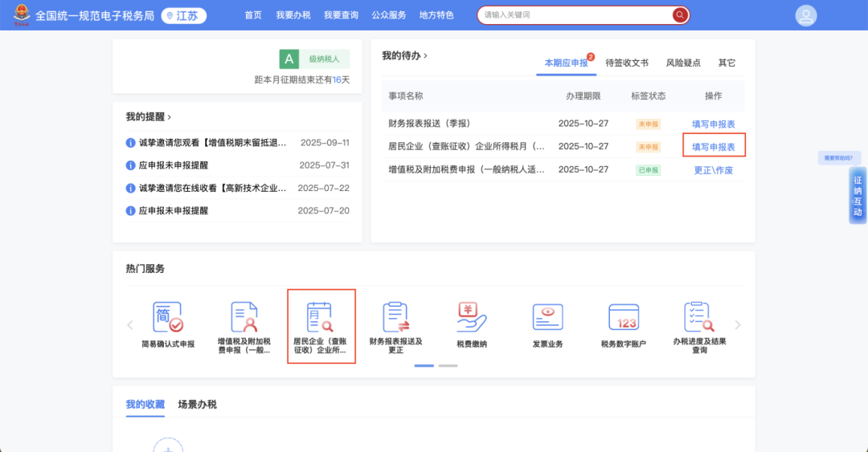The width and height of the screenshot is (868, 452).
Task: Click 填写申报表 for 财务报表报送
Action: coord(713,124)
